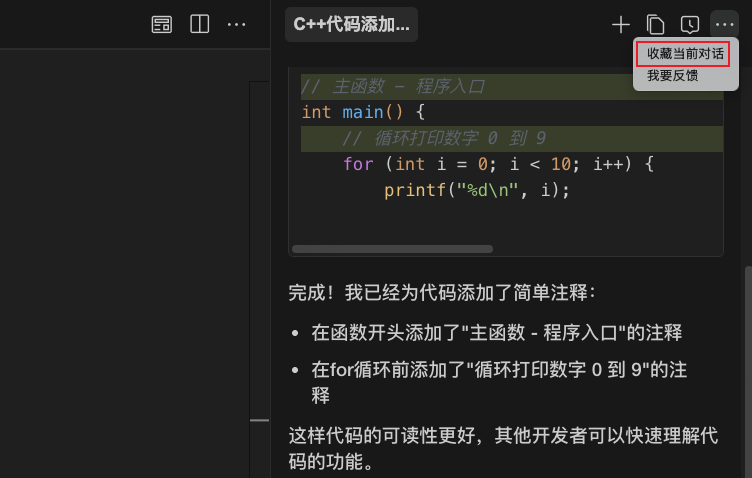The height and width of the screenshot is (478, 752).
Task: Choose 我要反馈 from the dropdown menu
Action: 673,76
